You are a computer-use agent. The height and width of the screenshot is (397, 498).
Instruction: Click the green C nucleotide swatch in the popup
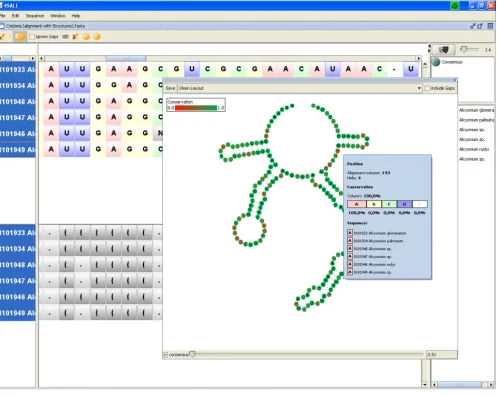(389, 204)
